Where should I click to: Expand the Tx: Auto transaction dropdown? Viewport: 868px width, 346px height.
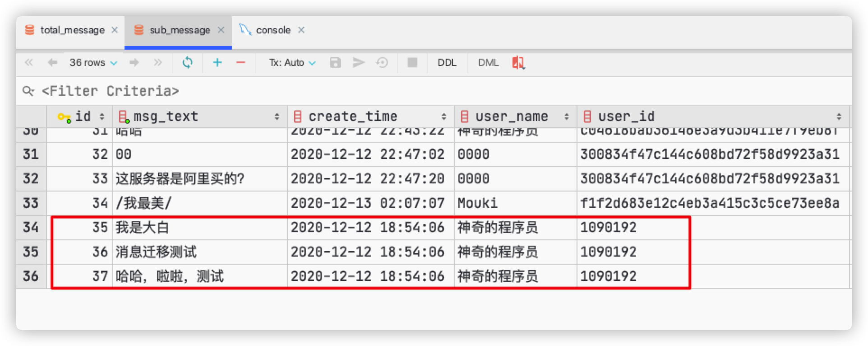click(292, 63)
